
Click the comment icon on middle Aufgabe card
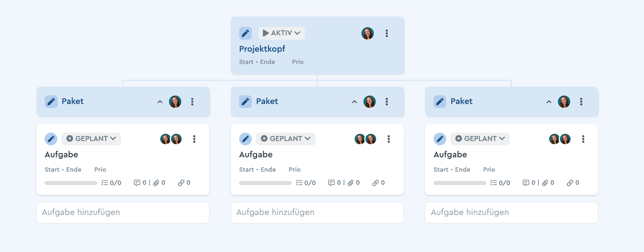[x=331, y=183]
